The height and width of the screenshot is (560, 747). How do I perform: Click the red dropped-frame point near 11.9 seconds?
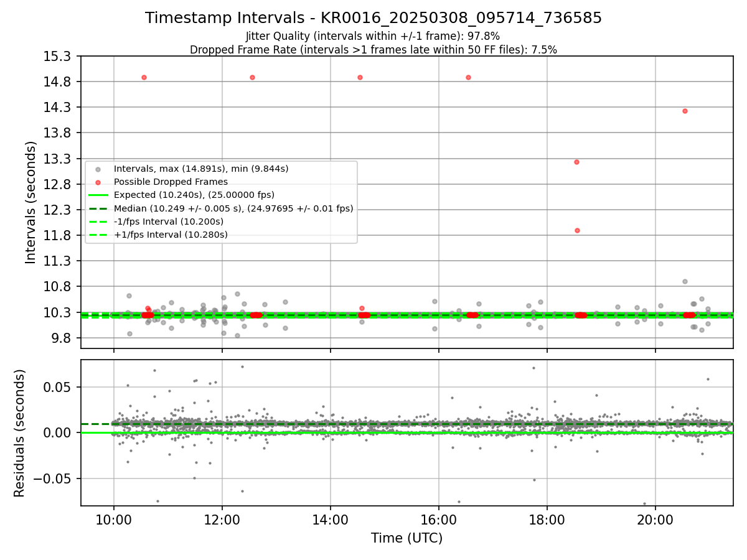[x=577, y=230]
